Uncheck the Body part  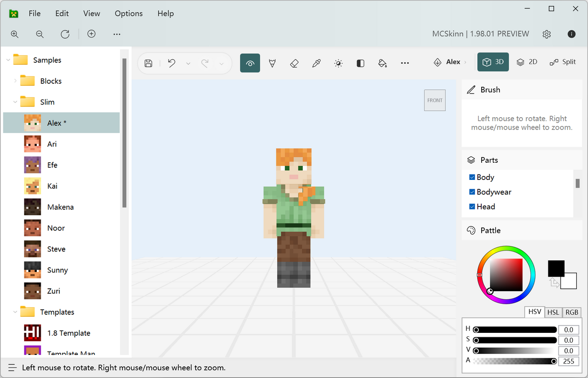472,177
